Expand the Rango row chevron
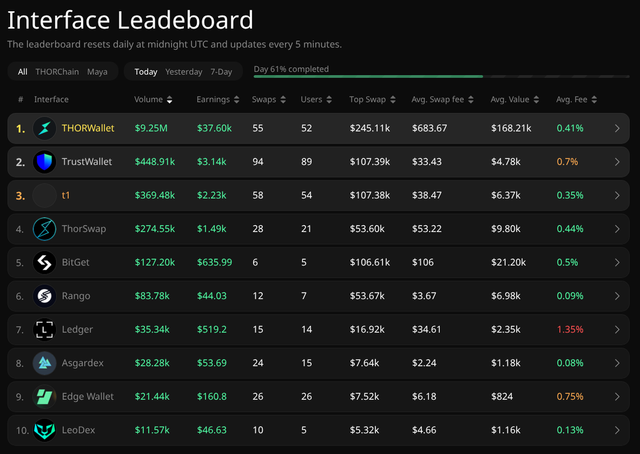This screenshot has height=454, width=640. pyautogui.click(x=617, y=296)
